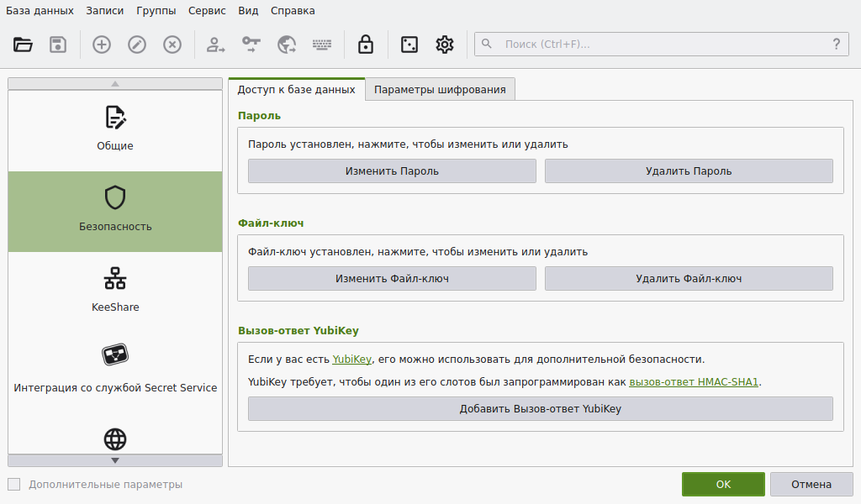Switch to Параметры шифрования tab

(440, 90)
